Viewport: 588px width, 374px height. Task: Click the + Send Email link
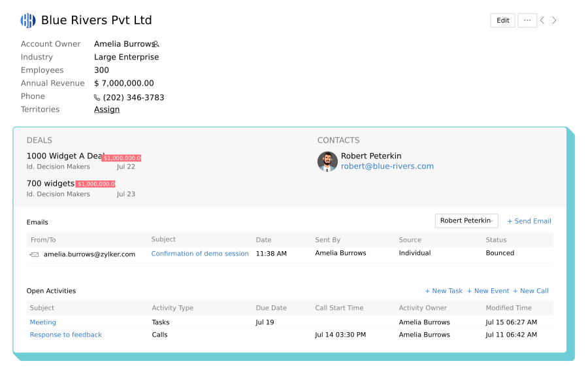tap(529, 221)
